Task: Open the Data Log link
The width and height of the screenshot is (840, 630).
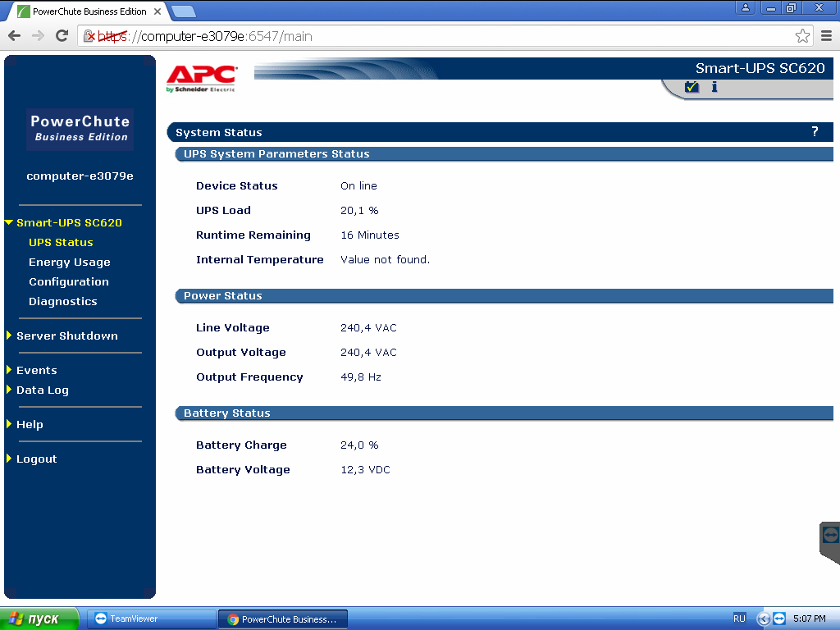Action: [x=43, y=390]
